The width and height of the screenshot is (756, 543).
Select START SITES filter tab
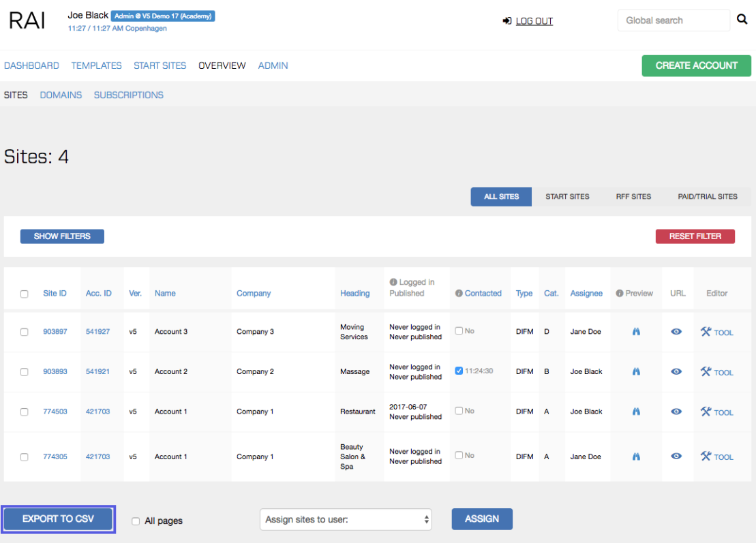click(x=567, y=197)
